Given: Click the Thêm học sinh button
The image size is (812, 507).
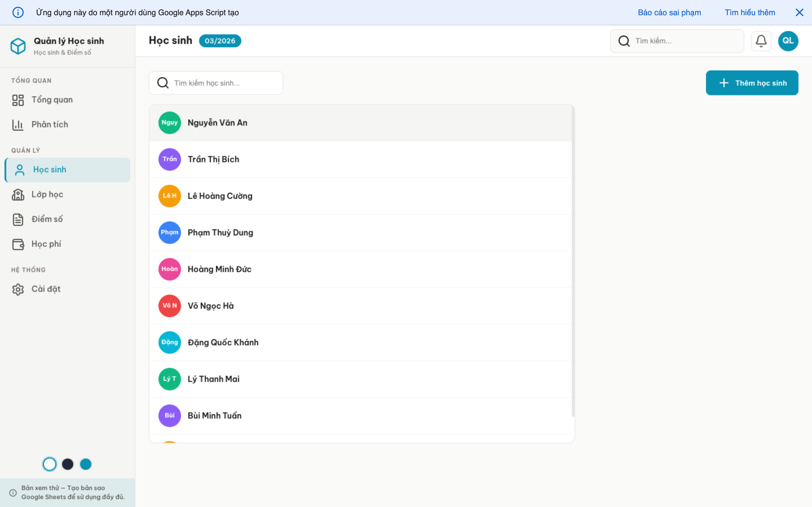Looking at the screenshot, I should pos(752,83).
